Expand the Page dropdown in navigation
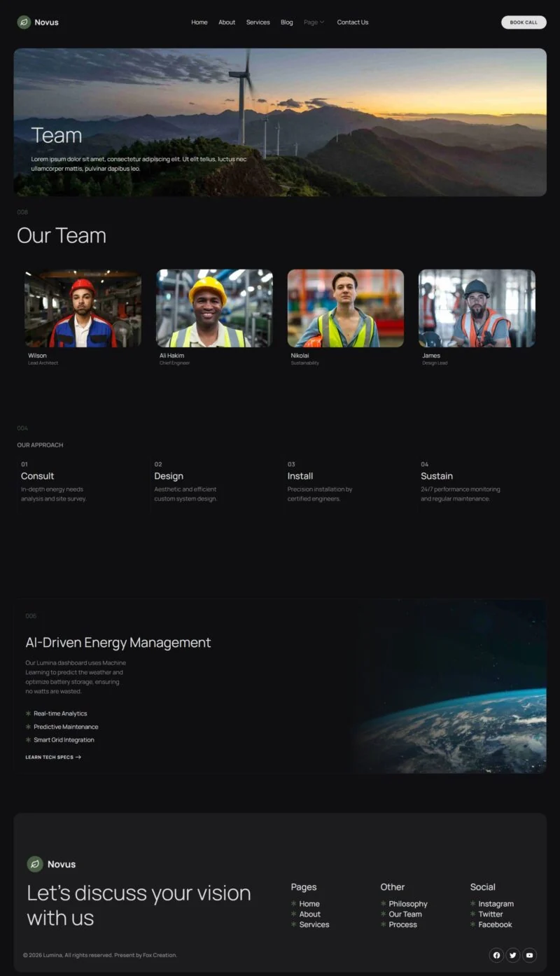 point(314,22)
